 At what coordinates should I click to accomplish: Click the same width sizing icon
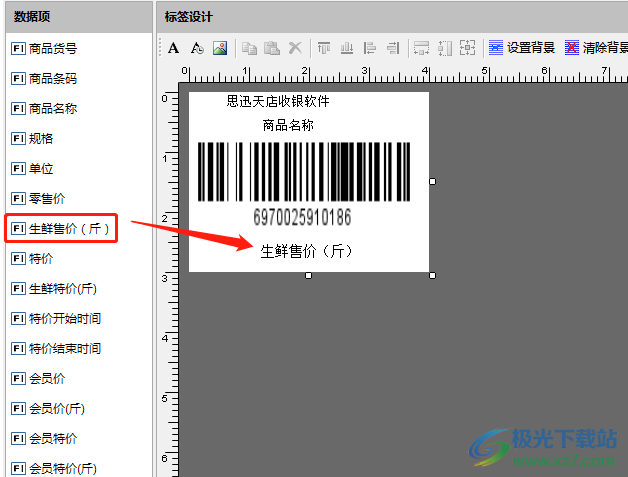click(x=421, y=48)
